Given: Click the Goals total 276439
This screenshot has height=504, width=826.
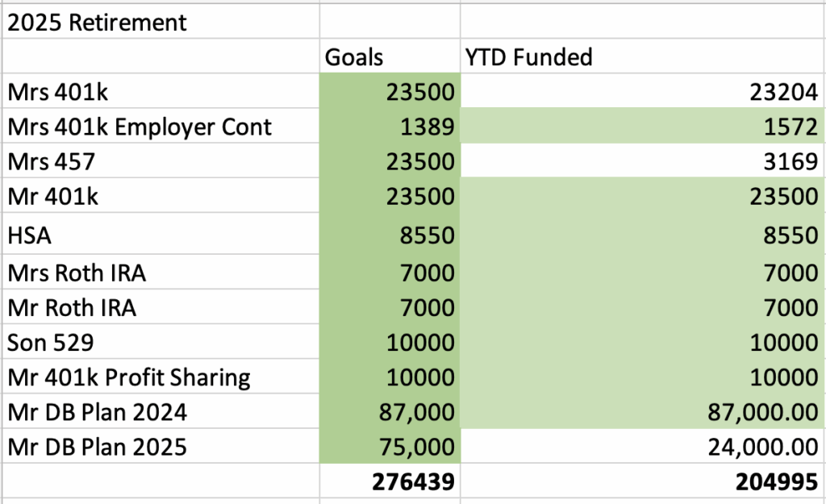Looking at the screenshot, I should pyautogui.click(x=413, y=482).
